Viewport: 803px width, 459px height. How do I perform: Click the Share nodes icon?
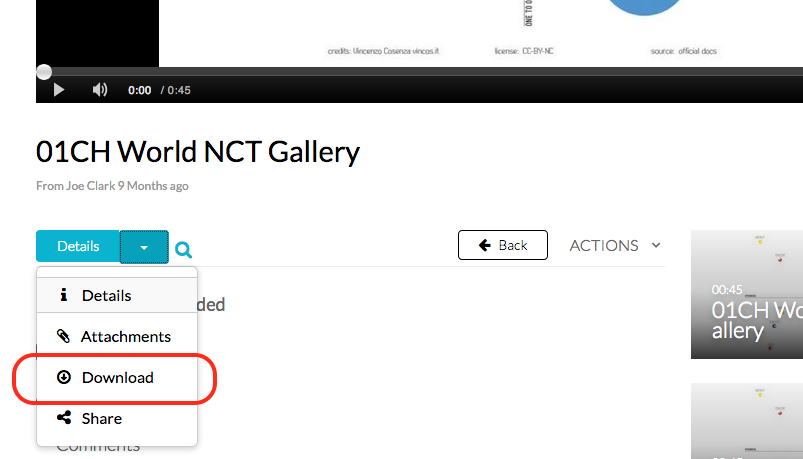(64, 418)
